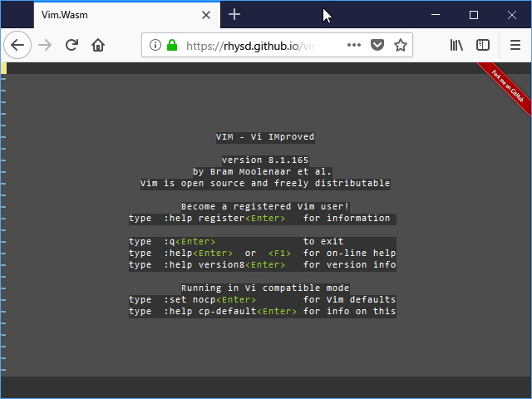
Task: Click 'Become a registered Vim user!' line
Action: (x=265, y=207)
